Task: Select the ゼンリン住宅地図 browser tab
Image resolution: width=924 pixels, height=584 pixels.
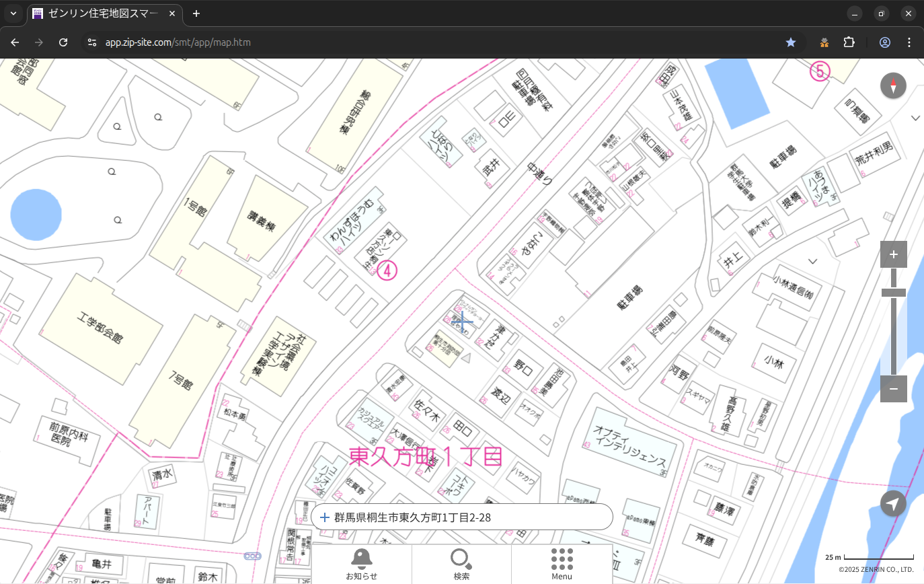Action: (104, 13)
